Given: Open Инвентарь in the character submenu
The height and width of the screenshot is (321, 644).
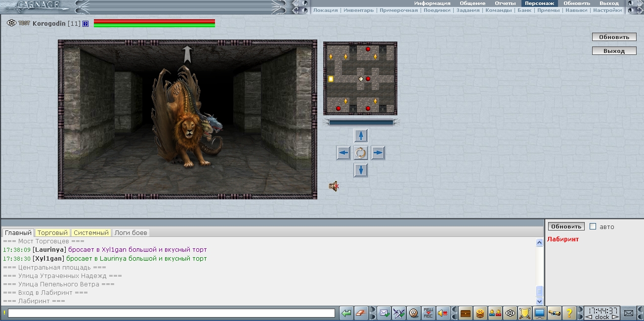Looking at the screenshot, I should tap(359, 10).
